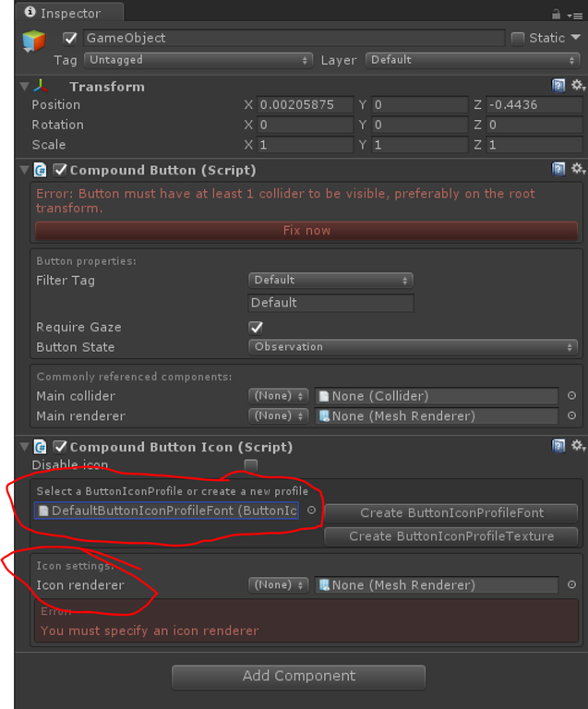Click the Position X field

306,105
